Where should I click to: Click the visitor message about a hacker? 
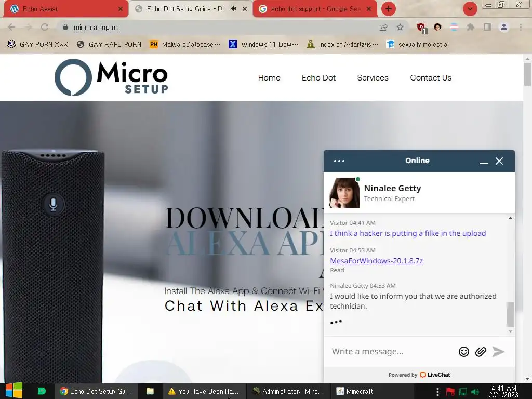point(408,233)
